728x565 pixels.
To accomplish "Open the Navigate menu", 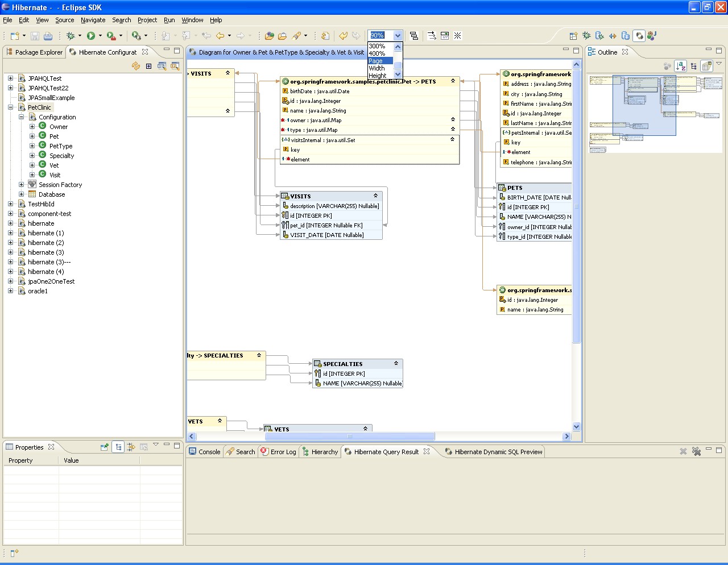I will point(93,20).
